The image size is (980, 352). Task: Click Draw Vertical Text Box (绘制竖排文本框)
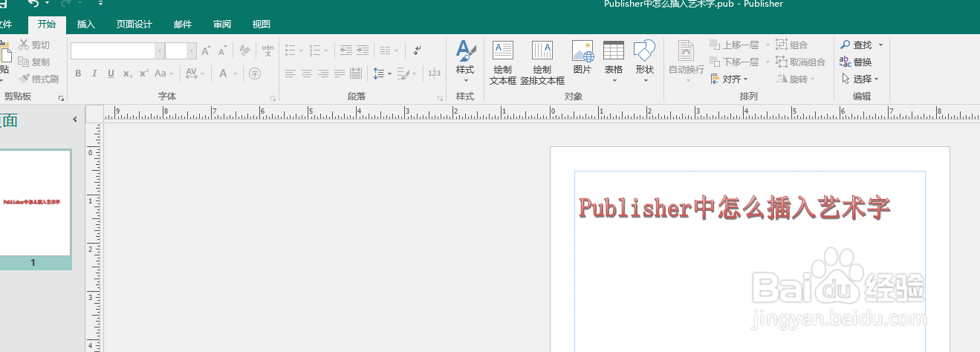point(542,62)
